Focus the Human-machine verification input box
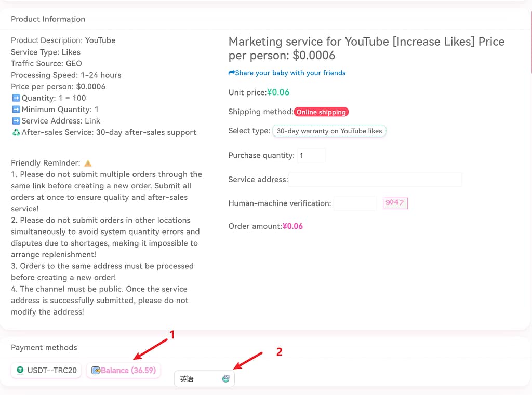 (x=355, y=203)
